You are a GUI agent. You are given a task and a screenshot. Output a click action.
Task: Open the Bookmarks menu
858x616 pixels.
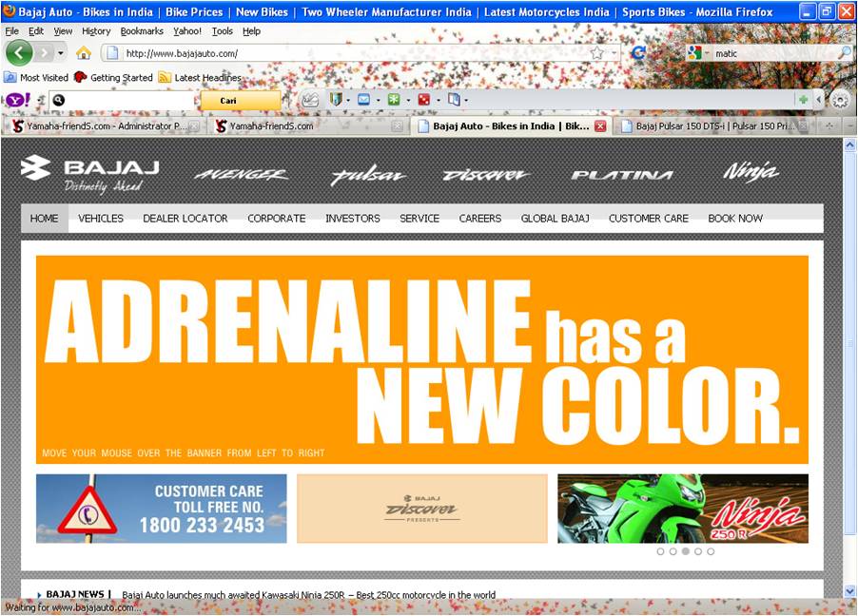pos(142,31)
